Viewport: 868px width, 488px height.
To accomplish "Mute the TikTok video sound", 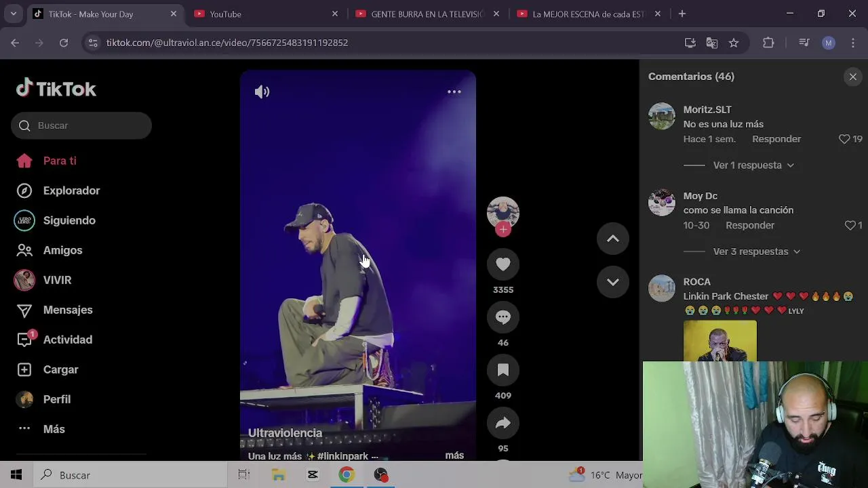I will tap(262, 92).
